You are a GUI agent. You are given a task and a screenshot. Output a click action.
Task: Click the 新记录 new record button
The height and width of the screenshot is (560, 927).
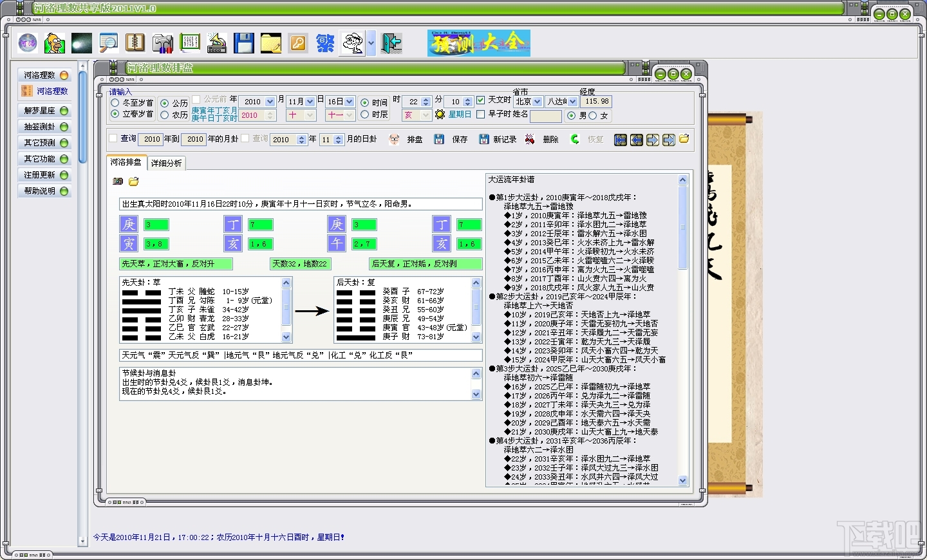point(498,139)
